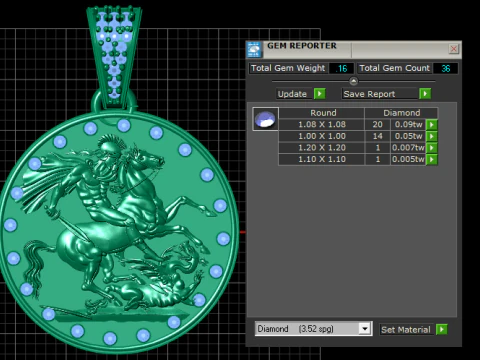Screen dimensions: 480x360
Task: Click the Total Gem Count value 36
Action: 445,68
